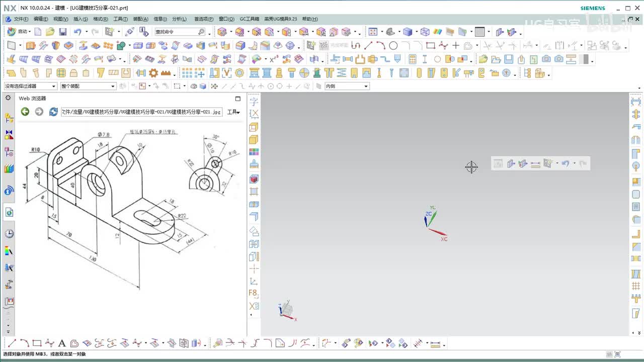This screenshot has height=362, width=644.
Task: Click the WCS coordinate triad in viewport
Action: [x=435, y=224]
